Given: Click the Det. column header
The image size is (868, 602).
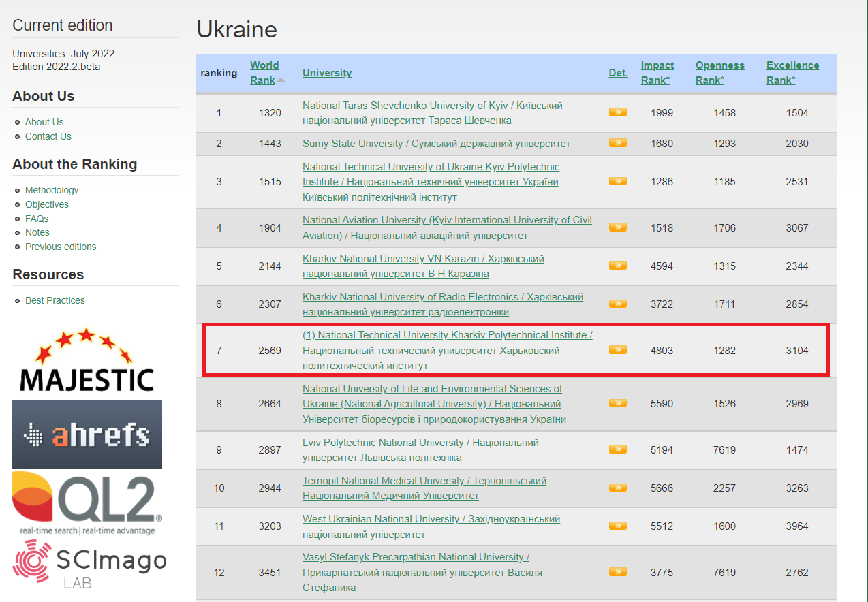Looking at the screenshot, I should [618, 73].
